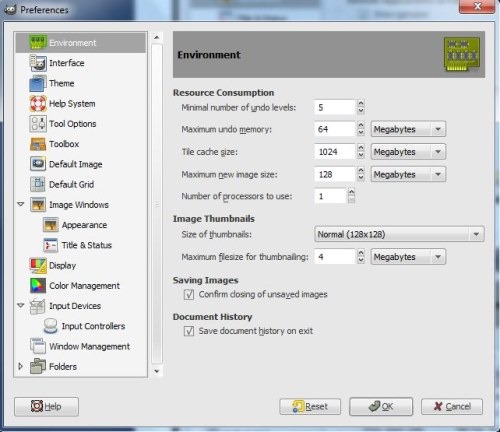Open Size of thumbnails dropdown

[399, 234]
